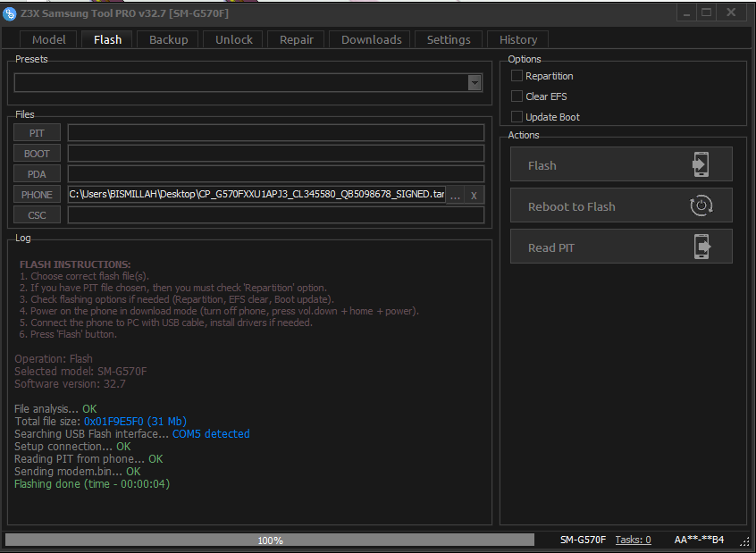Screen dimensions: 756x553
Task: Click the PDA file path field
Action: [x=276, y=174]
